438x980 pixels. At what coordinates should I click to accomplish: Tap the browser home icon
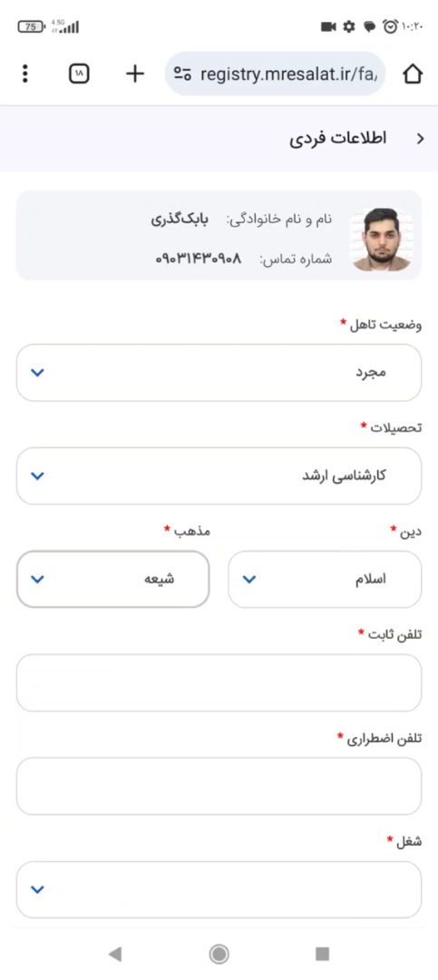pos(413,73)
